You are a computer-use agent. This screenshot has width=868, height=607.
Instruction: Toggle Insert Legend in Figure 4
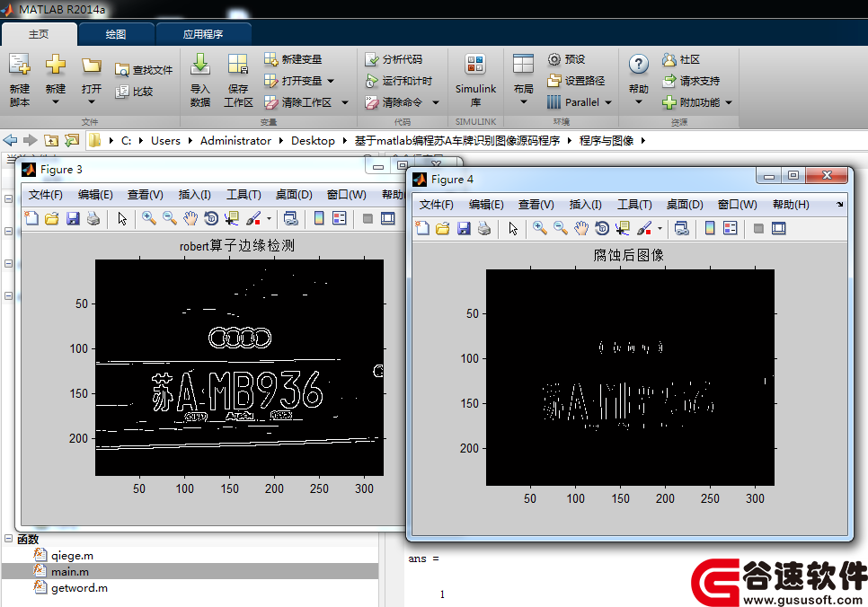click(731, 229)
